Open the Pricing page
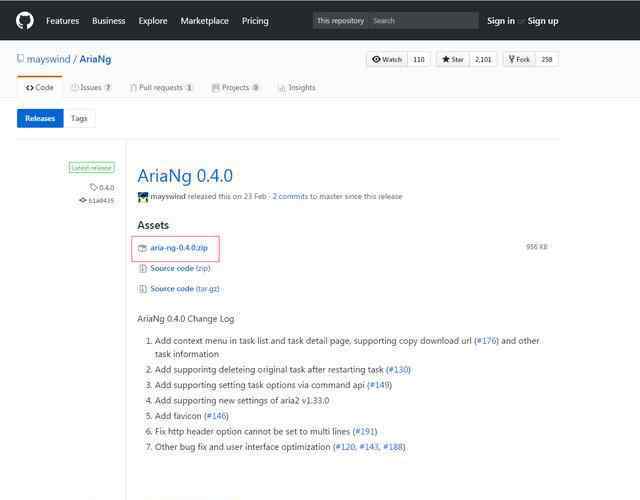640x500 pixels. (x=255, y=21)
